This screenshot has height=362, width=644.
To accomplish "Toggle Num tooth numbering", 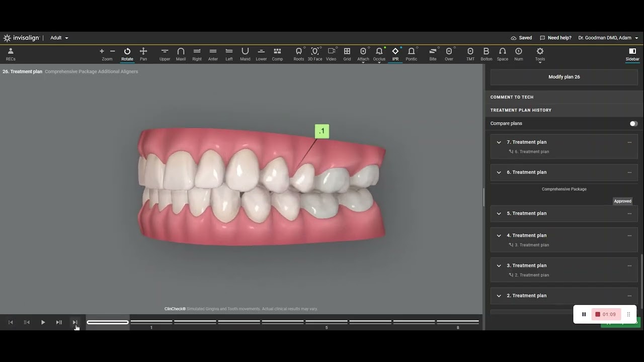I will point(519,54).
